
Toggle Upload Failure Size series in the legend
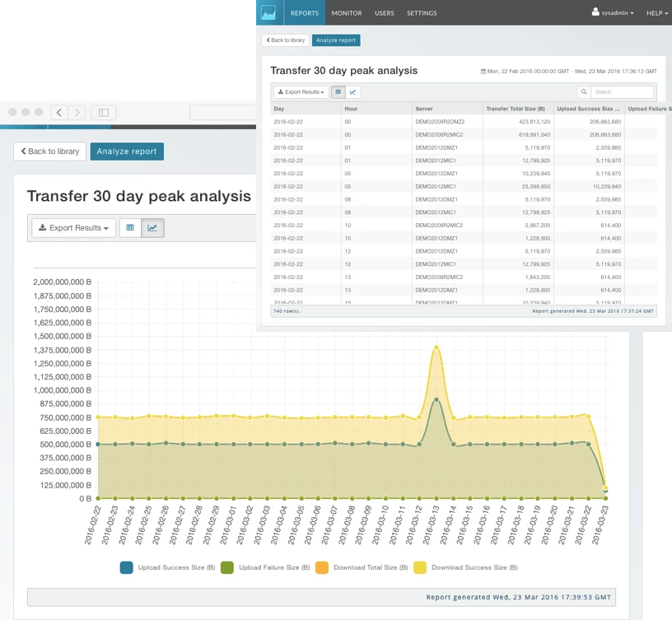(x=227, y=567)
